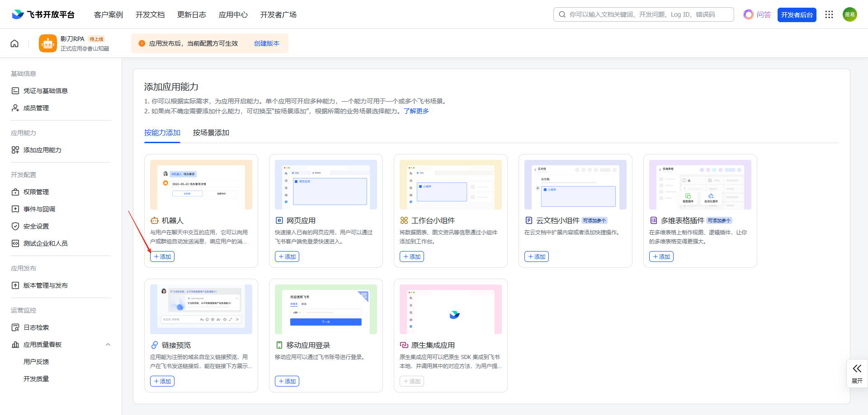Click the 创建版本 link
The image size is (868, 415).
267,43
